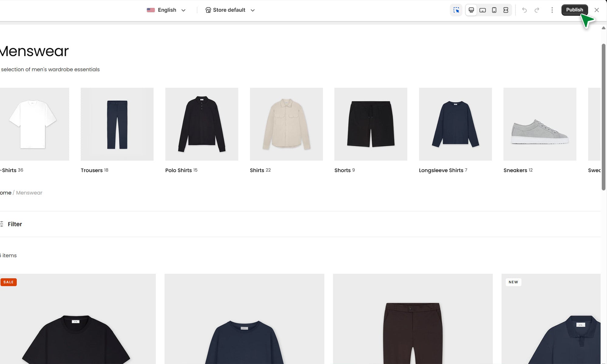
Task: Switch to mobile preview mode
Action: pyautogui.click(x=494, y=10)
